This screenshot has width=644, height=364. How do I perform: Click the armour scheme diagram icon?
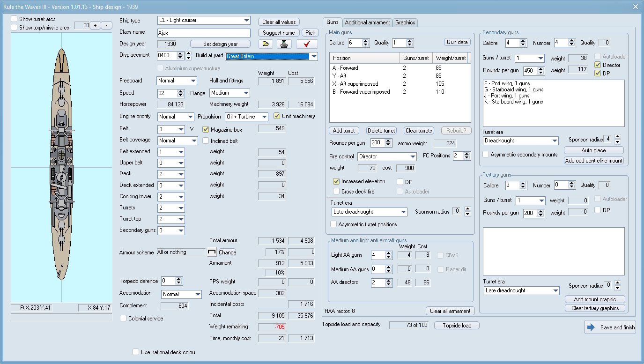tap(212, 252)
